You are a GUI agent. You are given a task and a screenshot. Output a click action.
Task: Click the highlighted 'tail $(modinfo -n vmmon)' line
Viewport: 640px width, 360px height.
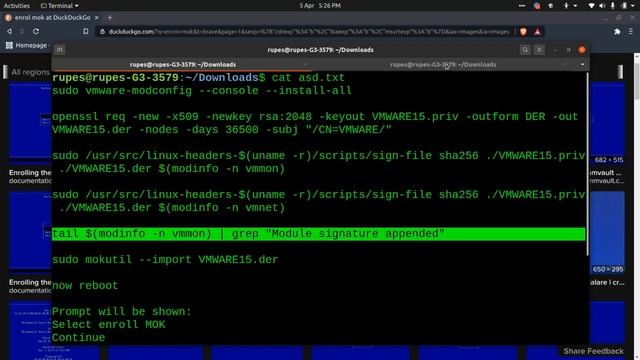[x=318, y=234]
